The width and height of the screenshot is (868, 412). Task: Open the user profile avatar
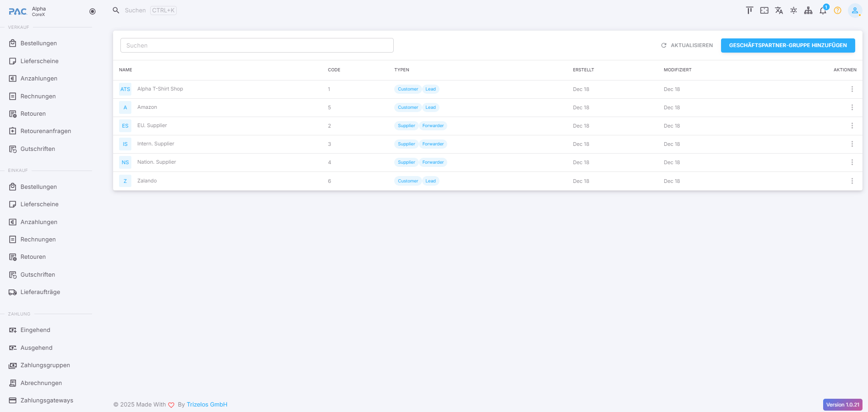click(x=854, y=11)
